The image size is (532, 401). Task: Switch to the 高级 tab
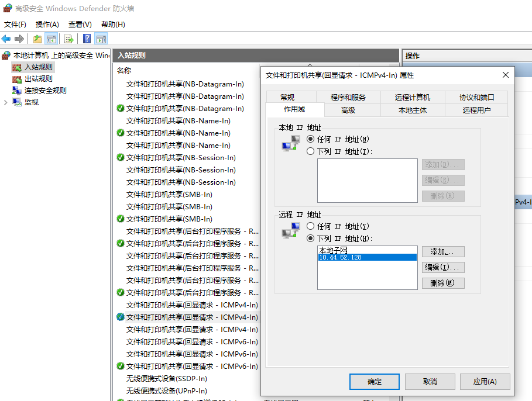348,110
